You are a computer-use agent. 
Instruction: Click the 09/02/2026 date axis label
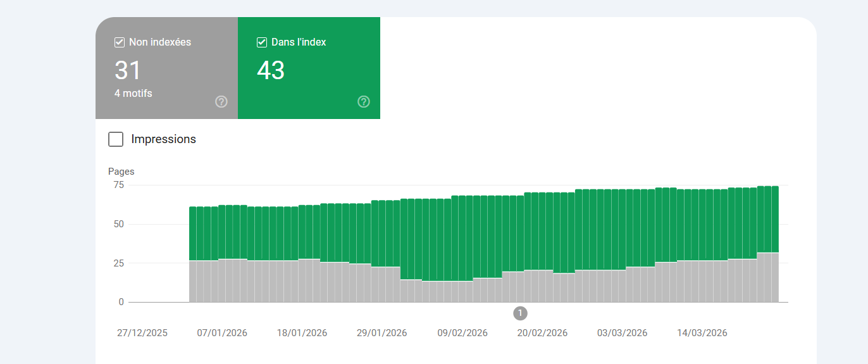(x=462, y=333)
